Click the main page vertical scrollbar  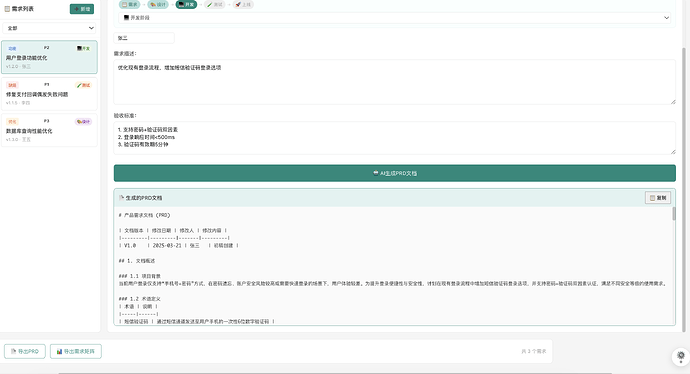tap(684, 189)
